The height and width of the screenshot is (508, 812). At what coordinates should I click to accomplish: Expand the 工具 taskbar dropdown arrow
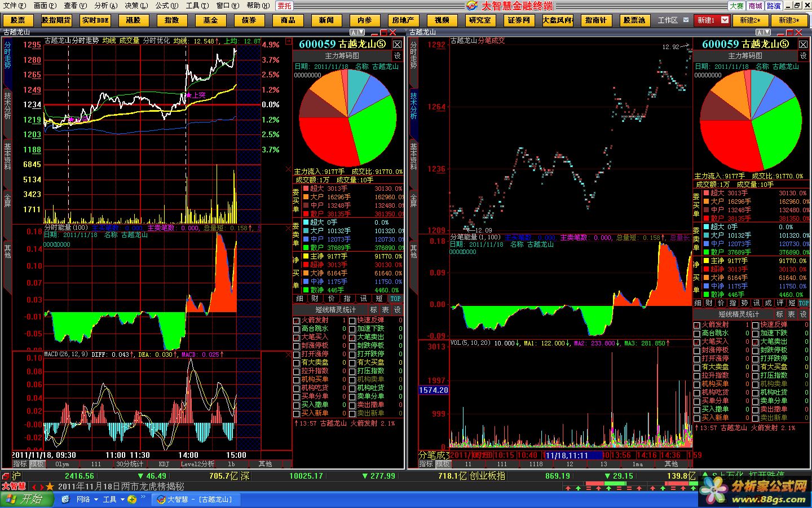[122, 500]
